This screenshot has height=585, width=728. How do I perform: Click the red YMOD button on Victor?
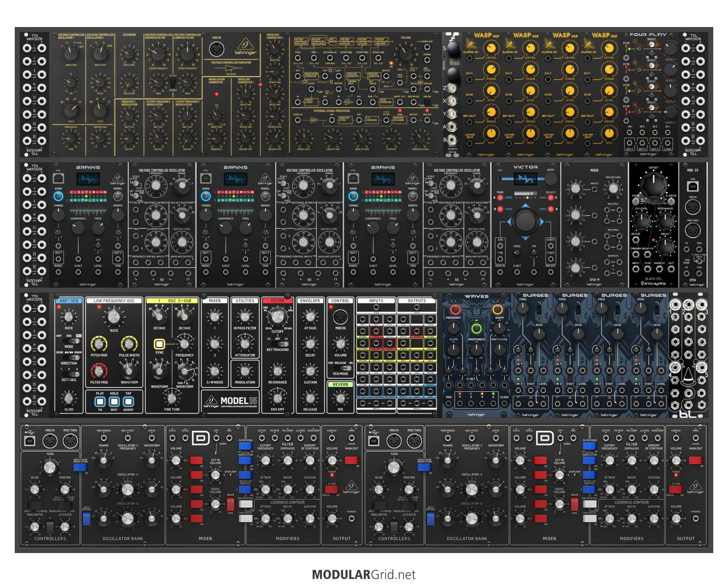coord(500,209)
